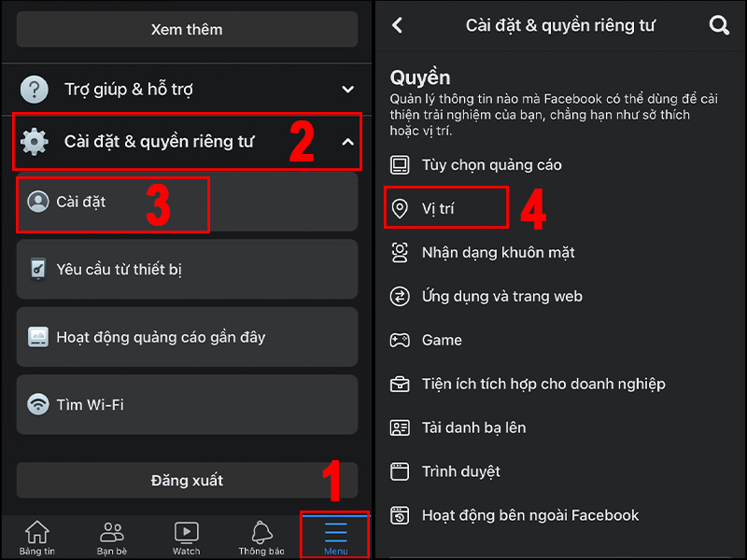This screenshot has width=747, height=560.
Task: Open the search magnifier icon
Action: click(718, 25)
